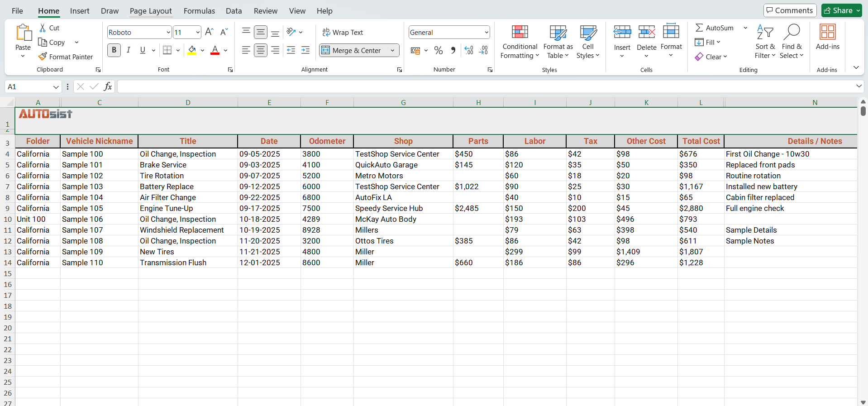The image size is (868, 406).
Task: Click the Format cells icon
Action: (671, 31)
